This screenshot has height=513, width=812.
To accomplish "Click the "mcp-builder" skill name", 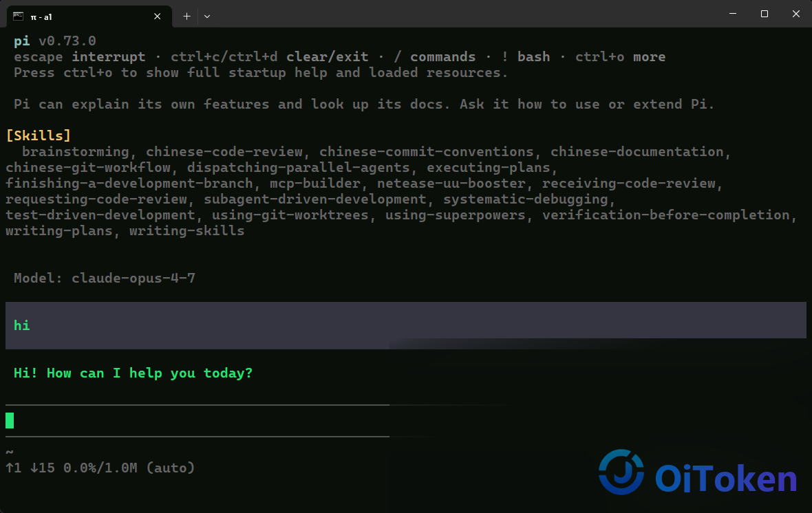I will (315, 183).
